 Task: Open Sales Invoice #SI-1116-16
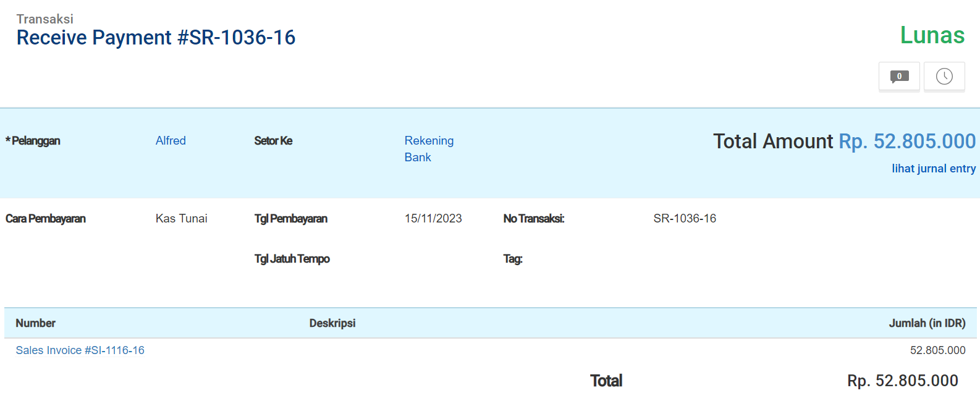80,350
